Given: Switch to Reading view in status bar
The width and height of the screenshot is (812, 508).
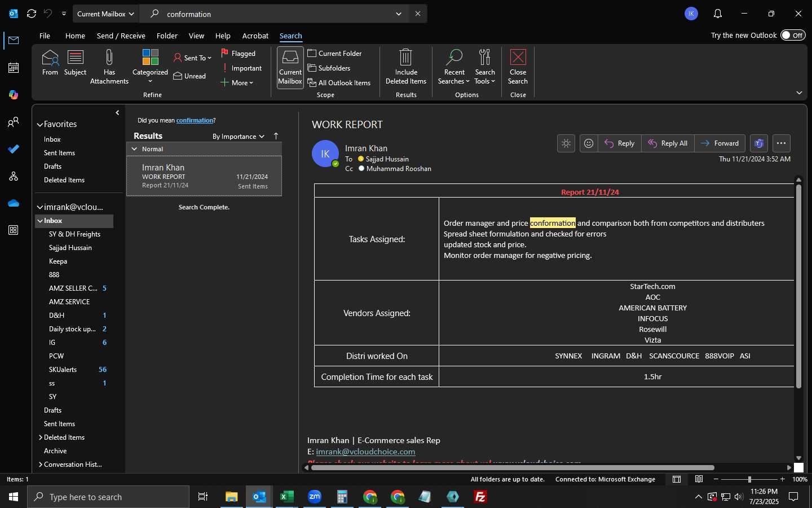Looking at the screenshot, I should [699, 479].
